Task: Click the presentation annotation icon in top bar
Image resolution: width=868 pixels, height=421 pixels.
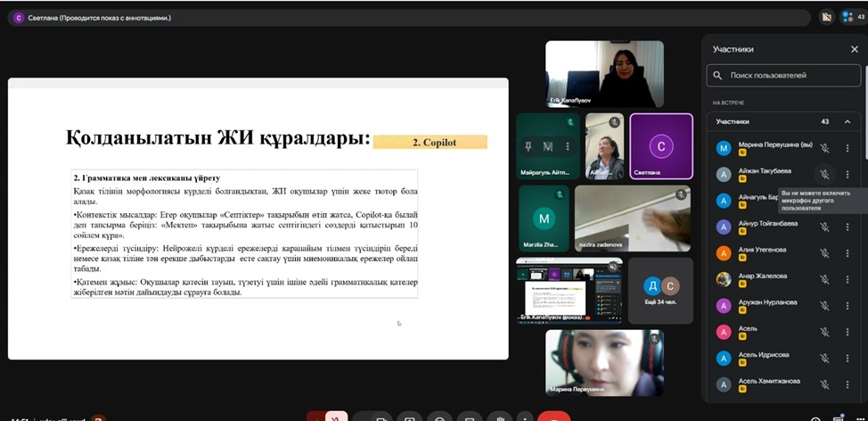Action: coord(826,16)
